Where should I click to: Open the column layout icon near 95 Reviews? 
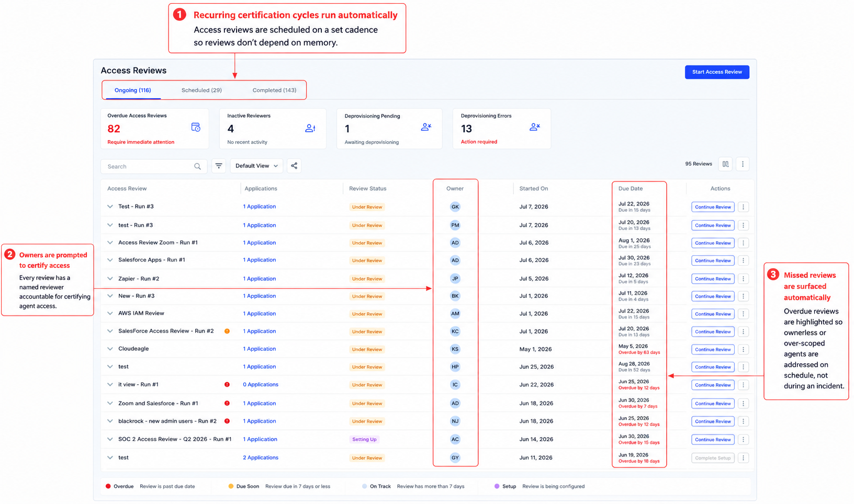pyautogui.click(x=725, y=164)
